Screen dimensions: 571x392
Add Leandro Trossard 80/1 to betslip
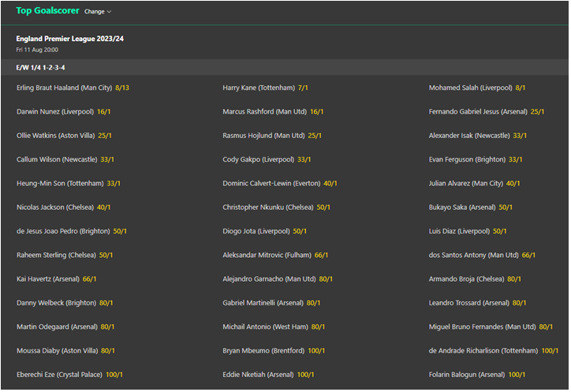477,303
